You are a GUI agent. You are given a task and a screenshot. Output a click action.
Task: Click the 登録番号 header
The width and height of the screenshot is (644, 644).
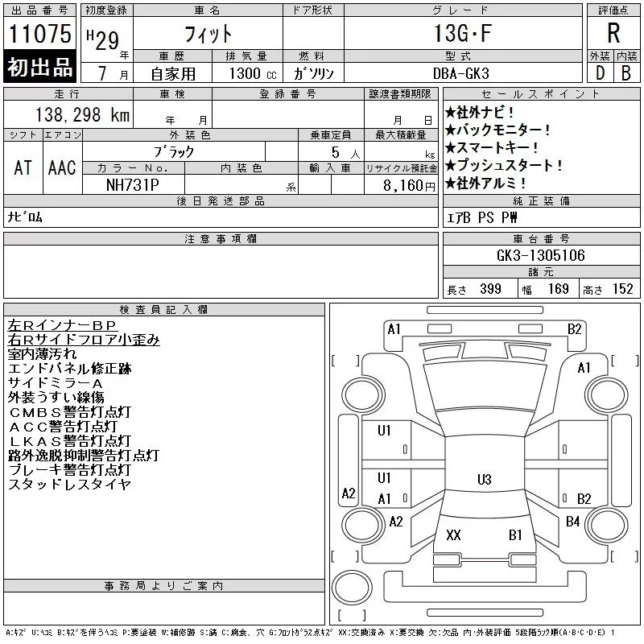[x=288, y=94]
